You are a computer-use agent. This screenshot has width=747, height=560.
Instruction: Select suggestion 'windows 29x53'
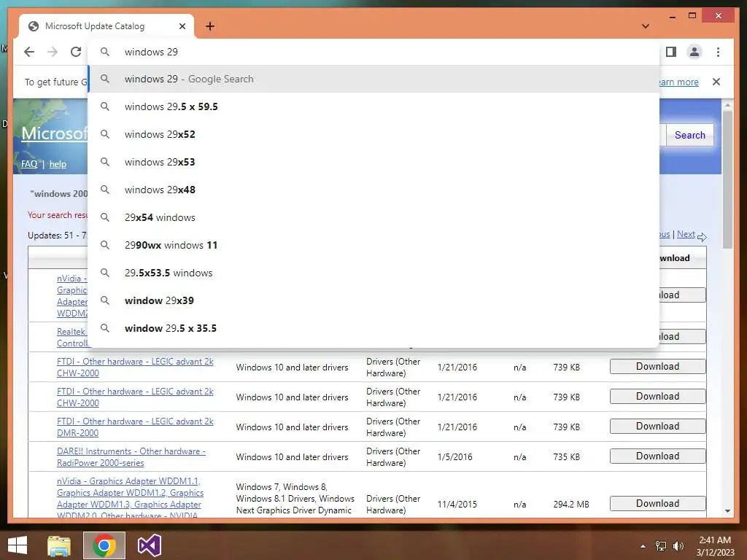tap(374, 162)
